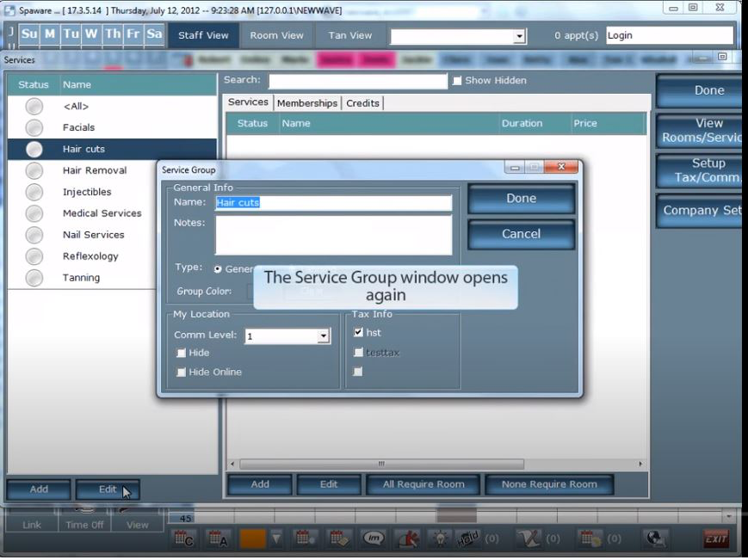Image resolution: width=748 pixels, height=560 pixels.
Task: Toggle the unlabeled third tax checkbox
Action: (x=358, y=372)
